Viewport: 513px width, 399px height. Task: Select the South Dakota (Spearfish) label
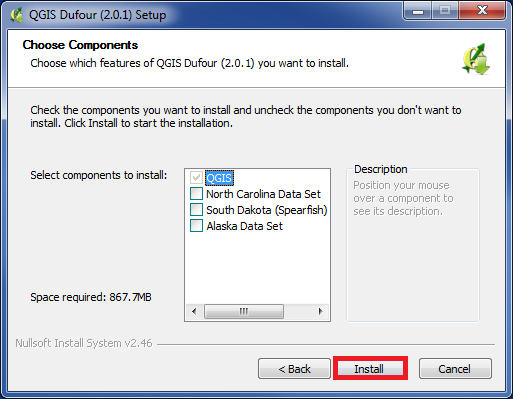pyautogui.click(x=267, y=210)
